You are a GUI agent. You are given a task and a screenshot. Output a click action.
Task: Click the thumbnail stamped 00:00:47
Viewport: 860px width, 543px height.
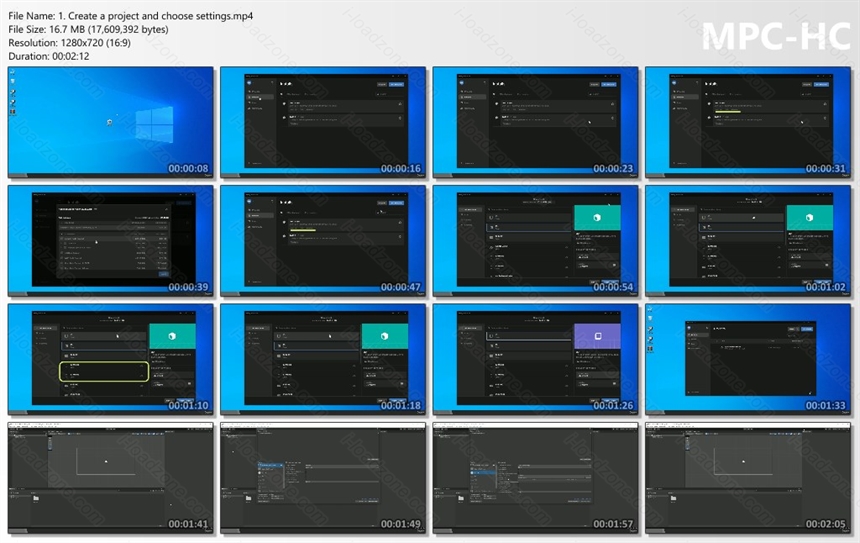coord(323,241)
